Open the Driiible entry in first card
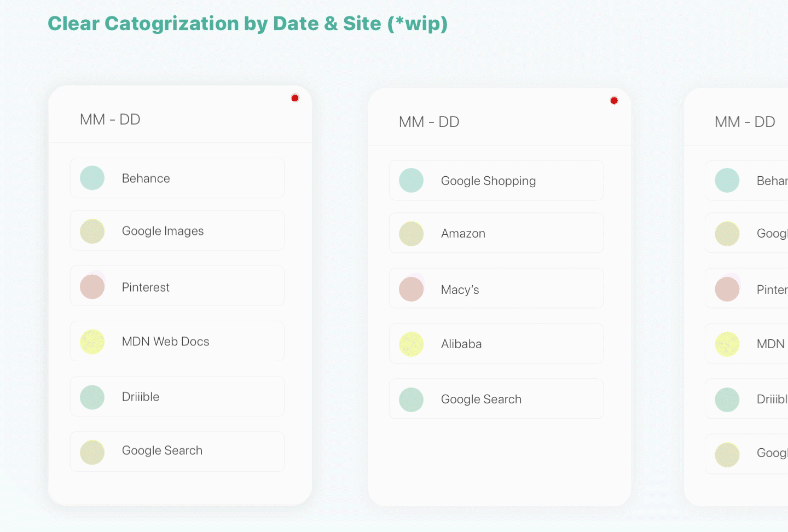Screen dimensions: 788x532 177,397
